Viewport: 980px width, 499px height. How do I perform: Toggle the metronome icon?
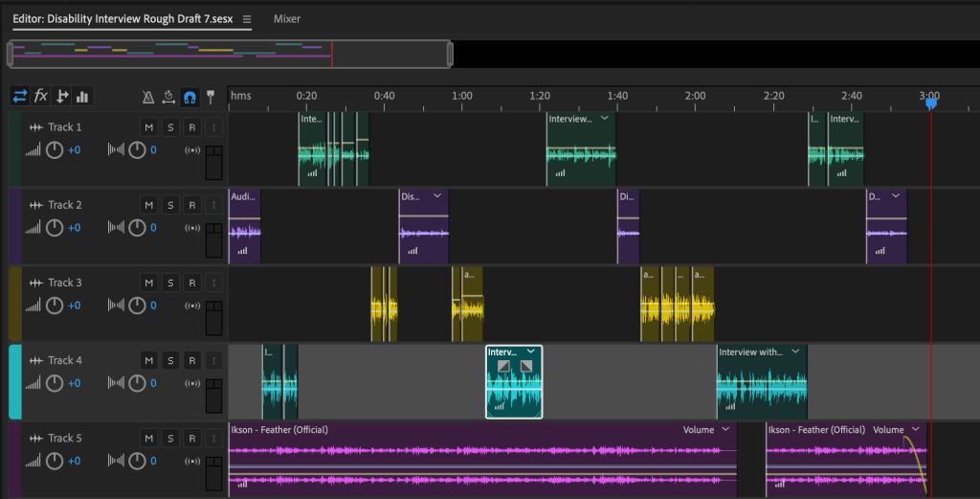coord(148,97)
